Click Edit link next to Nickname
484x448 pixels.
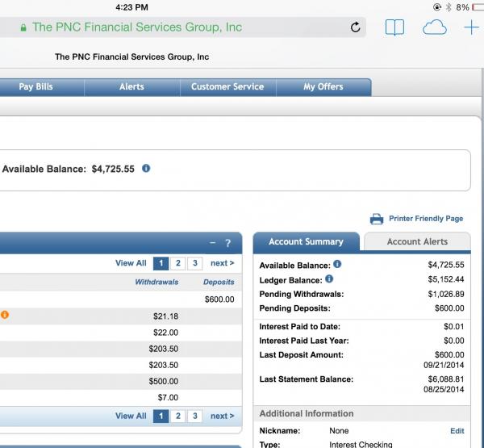[x=457, y=431]
